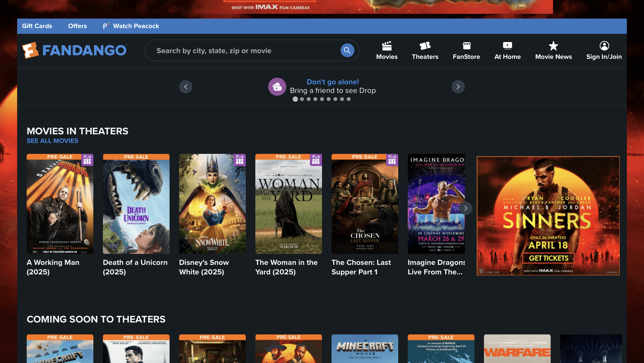
Task: Click the Fandango logo
Action: pos(75,50)
